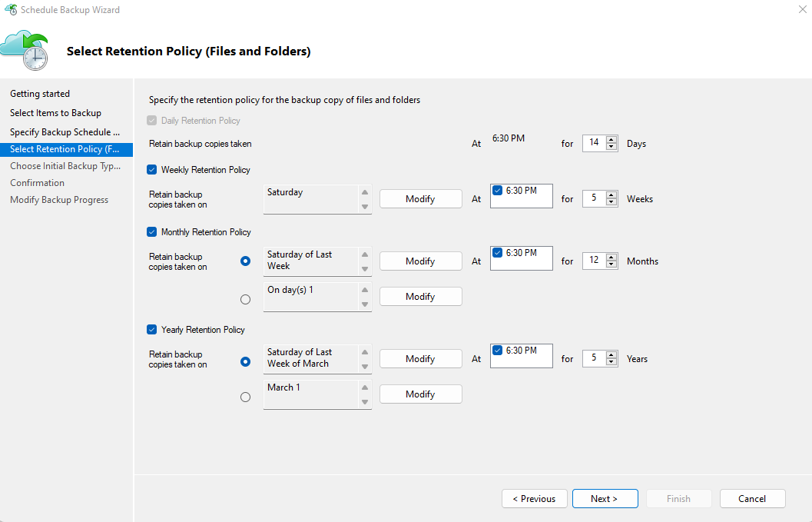Select the Select Retention Policy step
The image size is (812, 522).
tap(66, 149)
